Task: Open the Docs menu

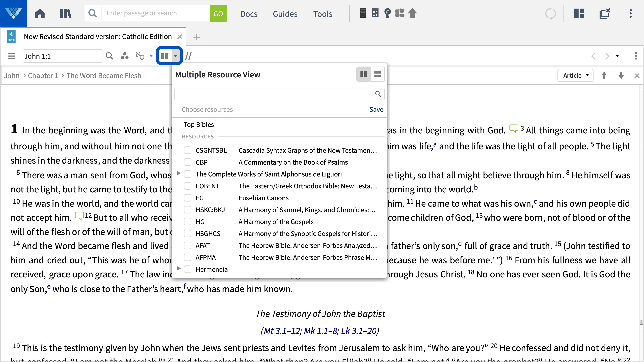Action: 249,14
